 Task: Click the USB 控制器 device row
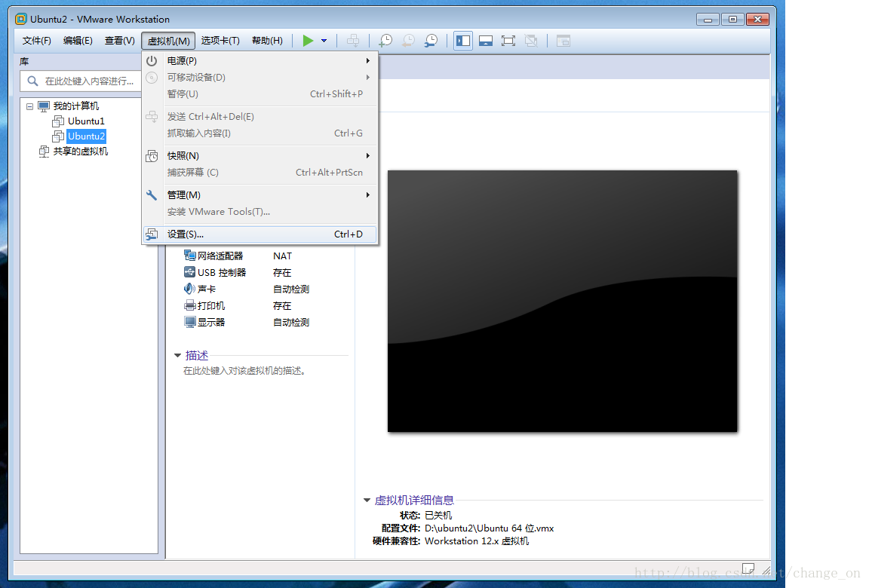point(247,272)
